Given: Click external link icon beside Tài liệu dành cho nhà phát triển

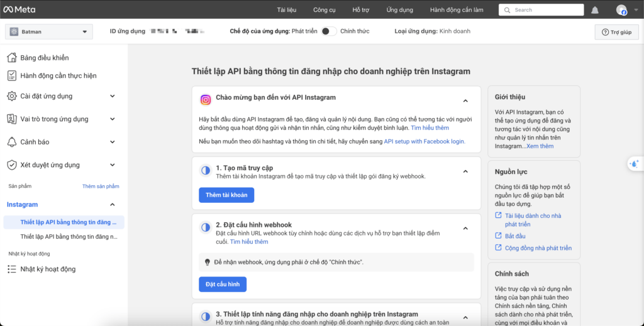Looking at the screenshot, I should click(498, 215).
